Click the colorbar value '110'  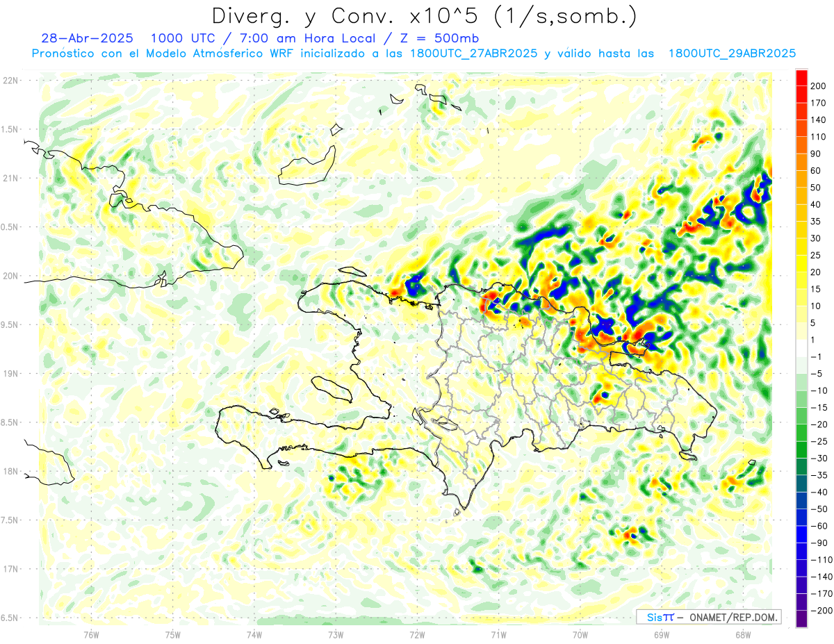pos(819,137)
